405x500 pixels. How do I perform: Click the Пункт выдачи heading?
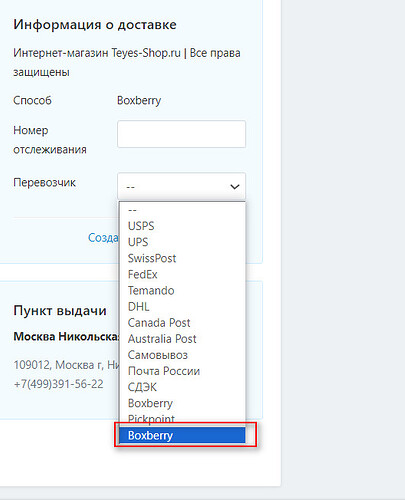coord(60,311)
